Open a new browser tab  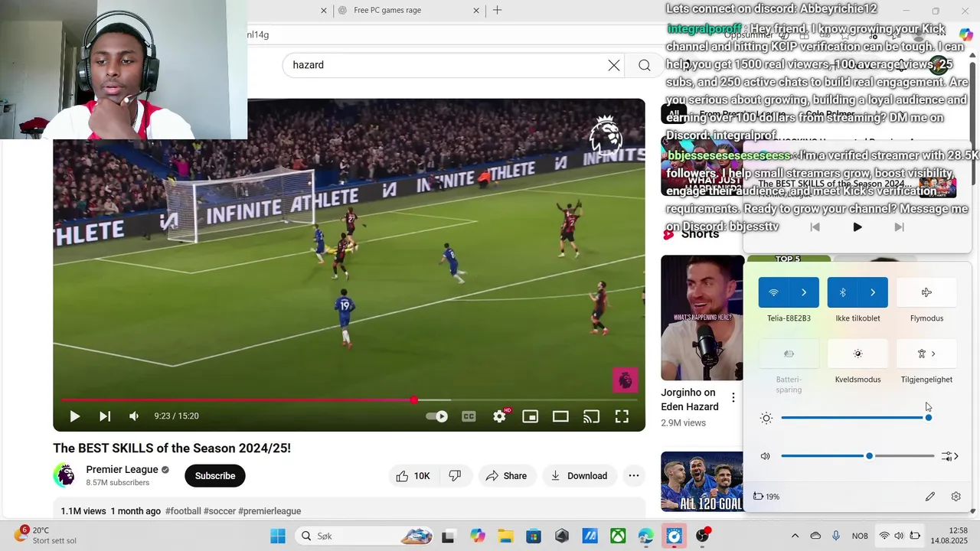pos(498,10)
